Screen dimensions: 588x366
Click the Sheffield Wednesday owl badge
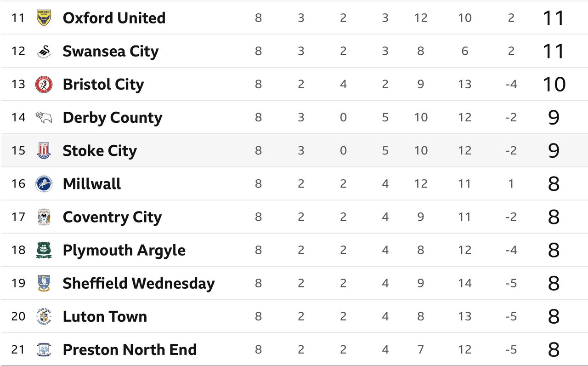[44, 283]
